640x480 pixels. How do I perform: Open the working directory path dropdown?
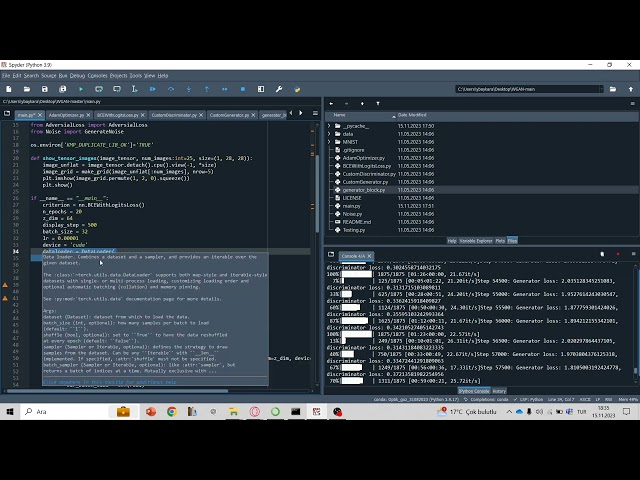click(601, 89)
